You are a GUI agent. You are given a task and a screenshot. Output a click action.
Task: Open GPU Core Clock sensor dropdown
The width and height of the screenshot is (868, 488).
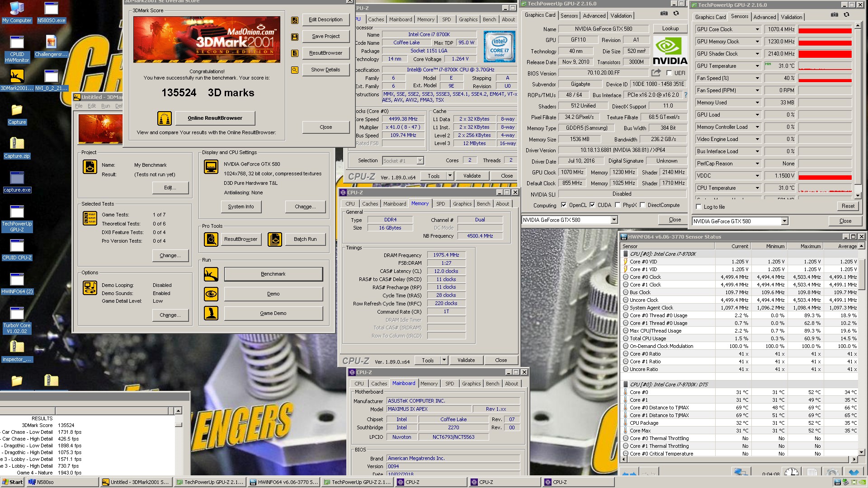click(757, 29)
